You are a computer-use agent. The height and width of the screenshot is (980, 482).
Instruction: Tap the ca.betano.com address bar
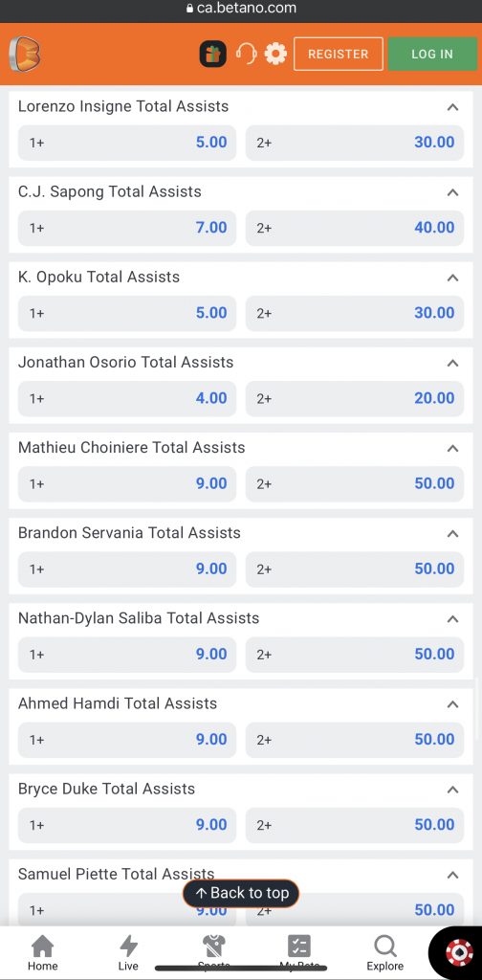(x=241, y=9)
